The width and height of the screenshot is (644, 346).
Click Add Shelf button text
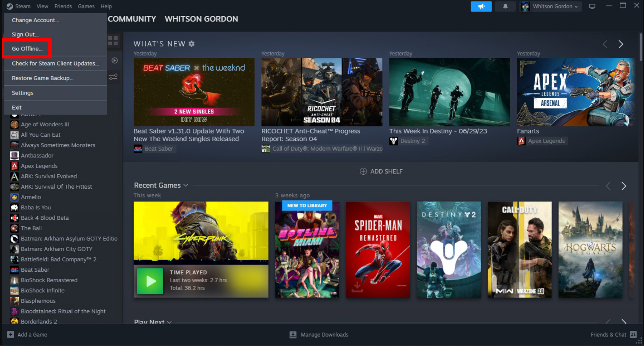(386, 171)
